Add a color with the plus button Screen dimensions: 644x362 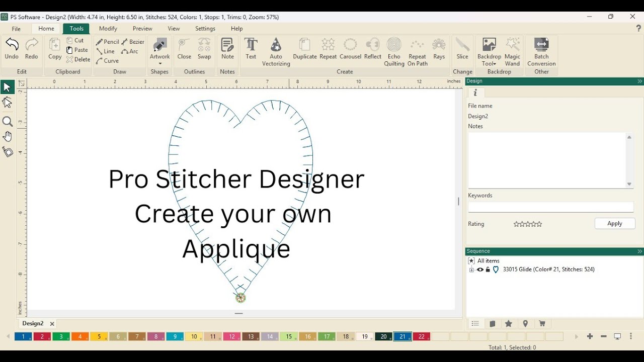tap(590, 336)
